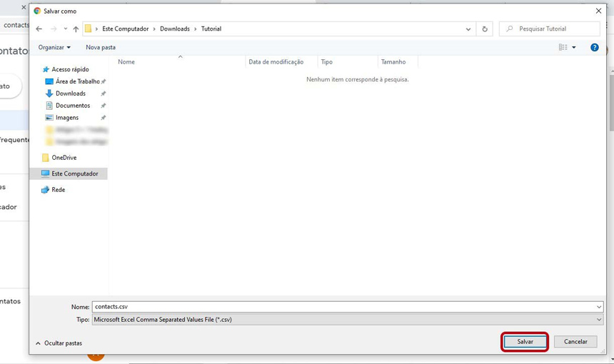This screenshot has height=364, width=614.
Task: Click the up one level arrow
Action: pyautogui.click(x=76, y=29)
